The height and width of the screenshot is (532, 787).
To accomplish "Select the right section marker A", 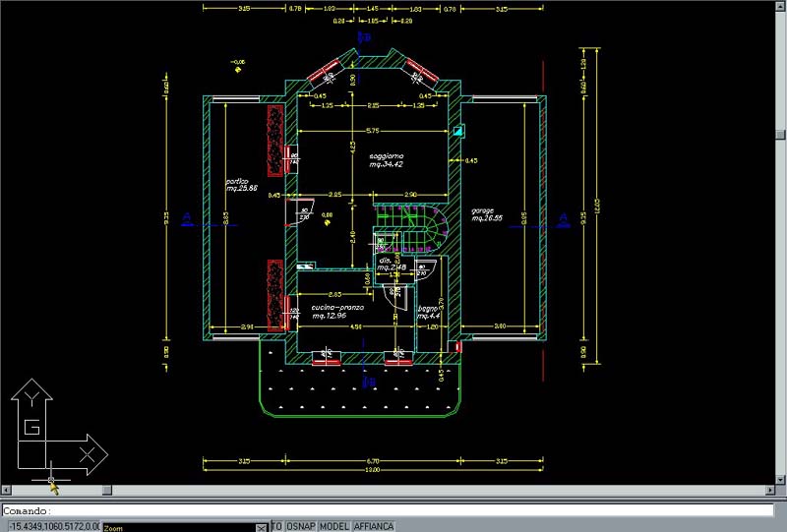I will [564, 217].
